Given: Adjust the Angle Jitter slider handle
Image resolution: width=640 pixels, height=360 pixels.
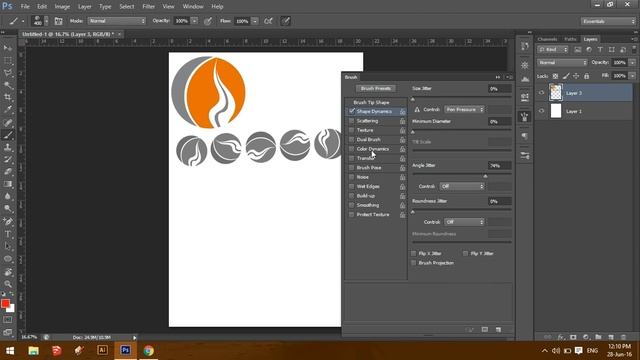Looking at the screenshot, I should (x=485, y=176).
